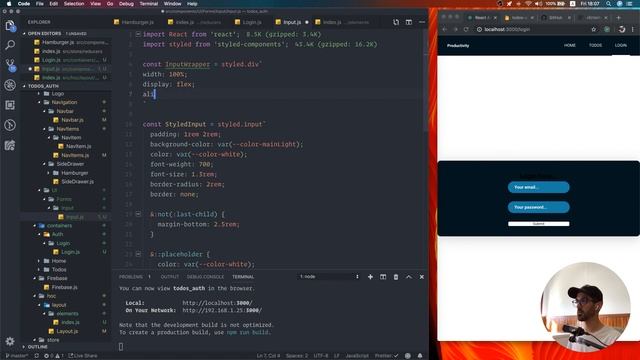Image resolution: width=640 pixels, height=360 pixels.
Task: Reload the page in browser window
Action: point(466,29)
